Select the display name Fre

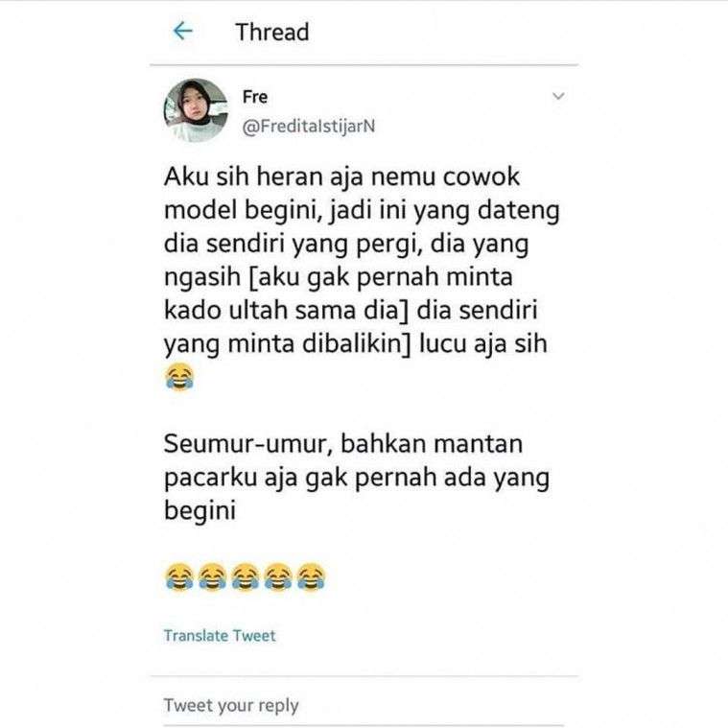point(255,97)
